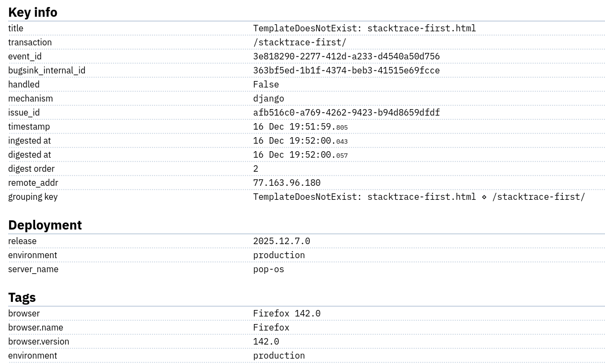Click the server_name value pop-os
Image resolution: width=605 pixels, height=364 pixels.
click(268, 269)
